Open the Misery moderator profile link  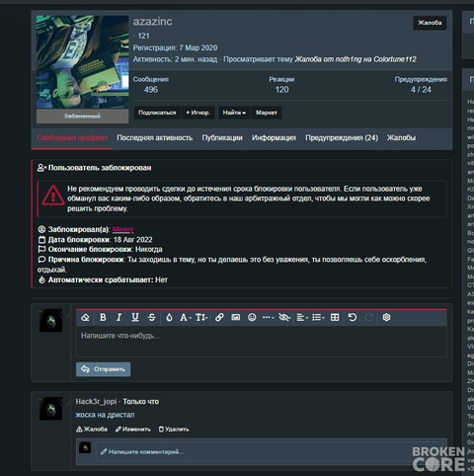tap(122, 229)
